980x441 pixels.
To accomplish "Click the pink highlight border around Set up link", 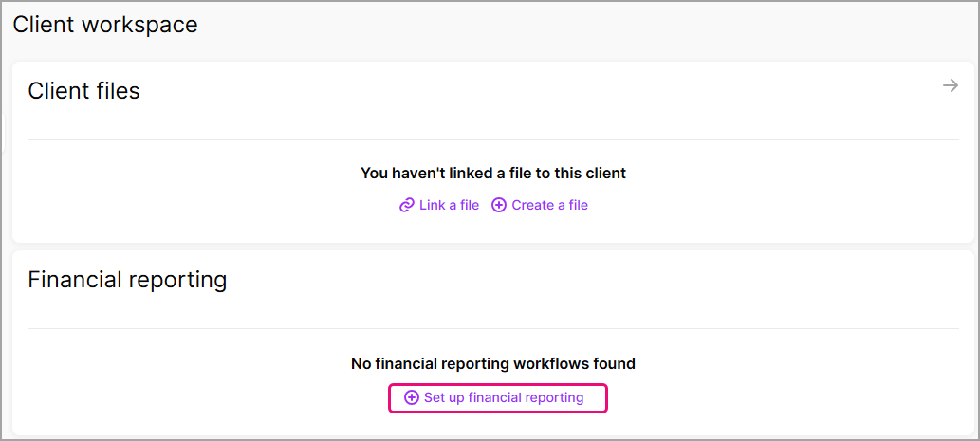I will tap(606, 397).
